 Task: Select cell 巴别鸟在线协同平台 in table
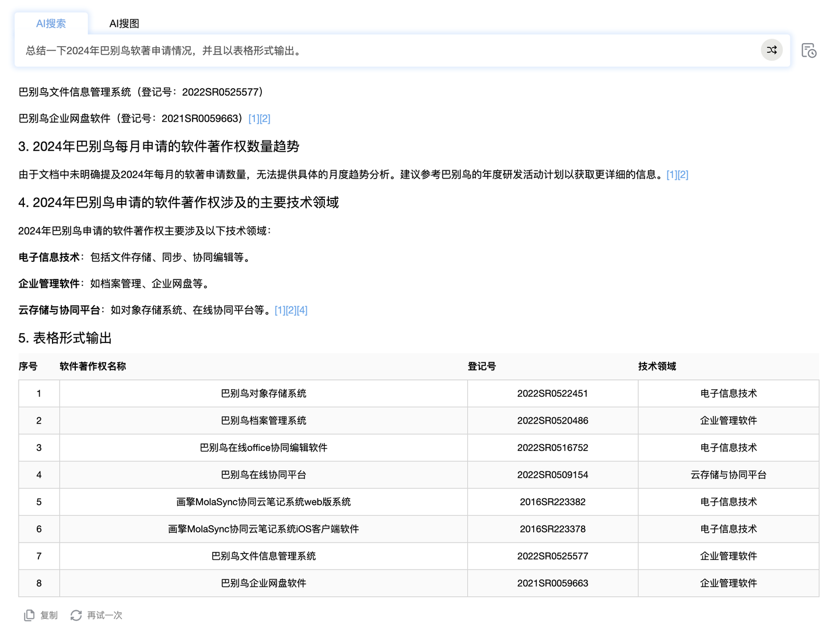pos(264,475)
